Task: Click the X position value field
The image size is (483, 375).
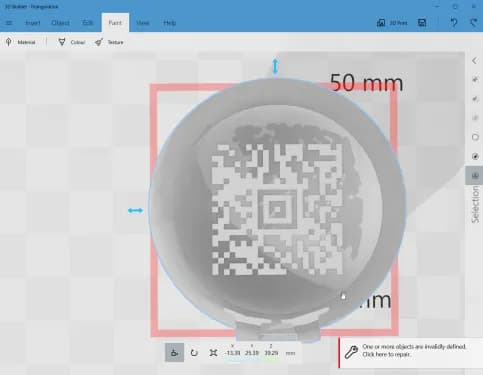Action: [x=232, y=353]
